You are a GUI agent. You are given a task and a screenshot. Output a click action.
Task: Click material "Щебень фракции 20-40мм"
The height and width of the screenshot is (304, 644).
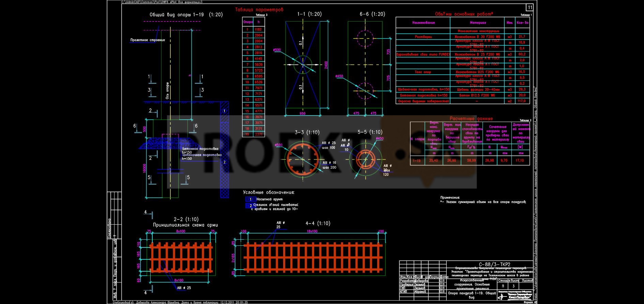477,90
